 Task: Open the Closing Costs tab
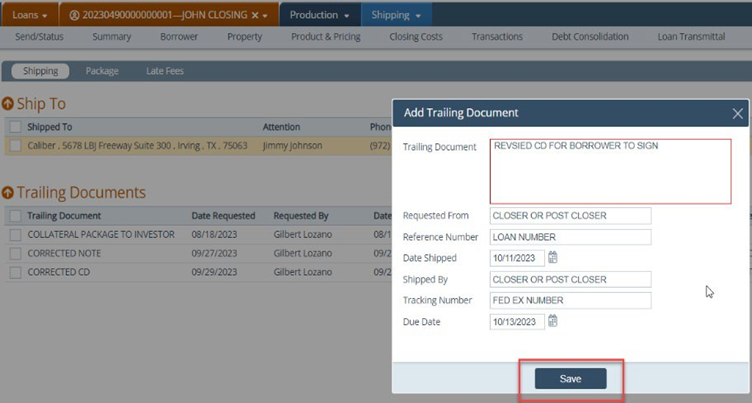[416, 37]
